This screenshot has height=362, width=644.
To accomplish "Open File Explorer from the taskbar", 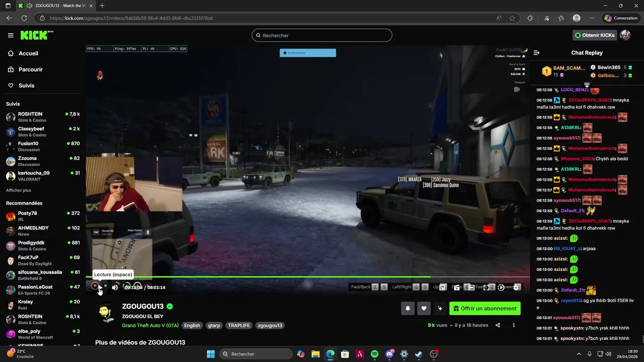I will (x=315, y=354).
